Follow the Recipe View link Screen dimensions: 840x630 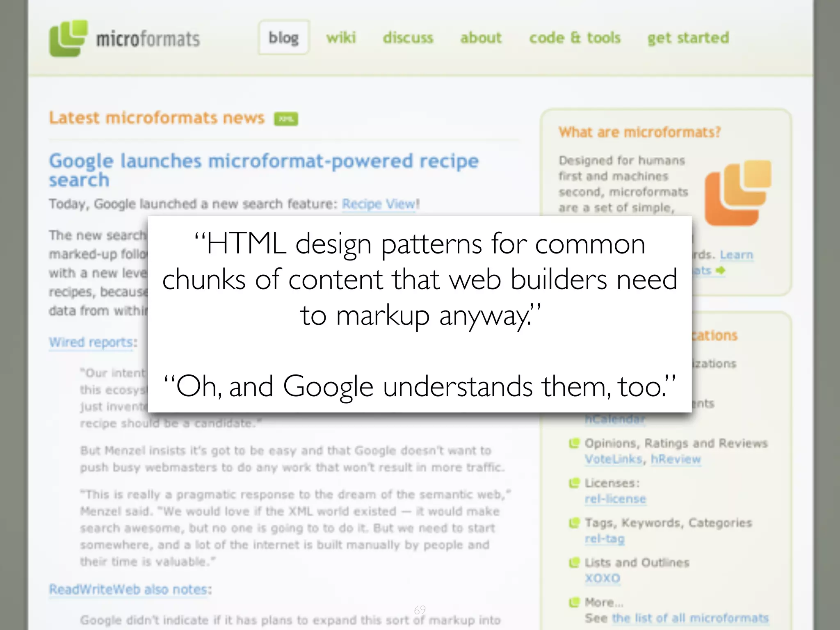(379, 204)
